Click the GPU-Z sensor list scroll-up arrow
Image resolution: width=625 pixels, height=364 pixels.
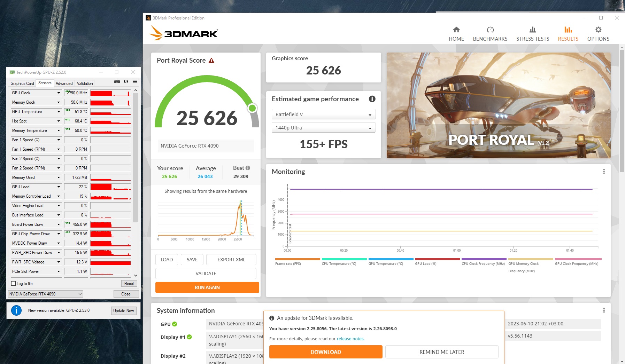click(136, 90)
